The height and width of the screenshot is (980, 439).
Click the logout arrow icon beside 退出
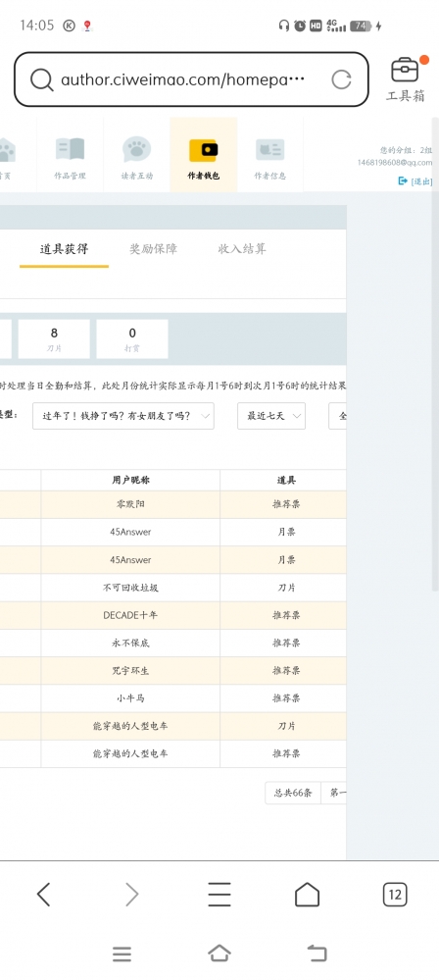pos(403,181)
